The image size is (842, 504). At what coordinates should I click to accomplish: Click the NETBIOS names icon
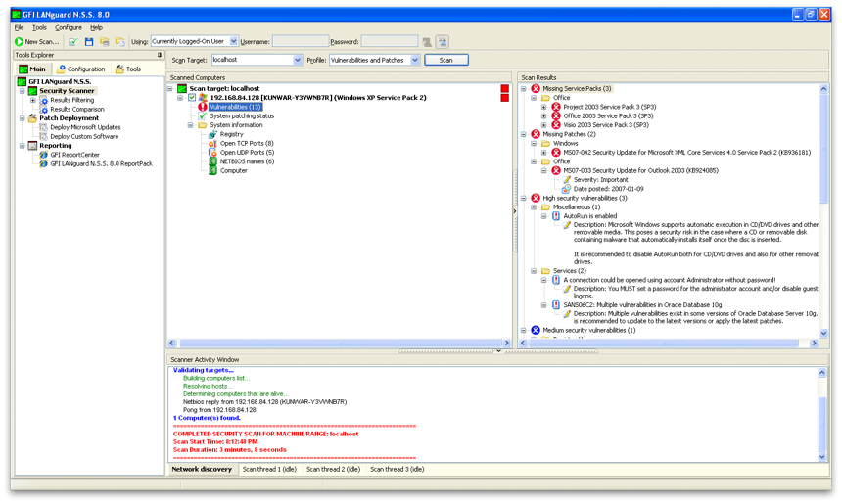pyautogui.click(x=212, y=161)
